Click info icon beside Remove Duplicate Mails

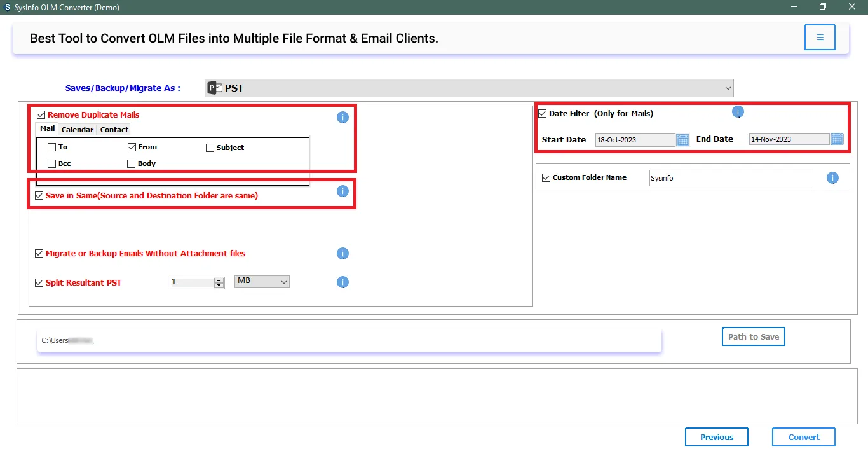[342, 118]
